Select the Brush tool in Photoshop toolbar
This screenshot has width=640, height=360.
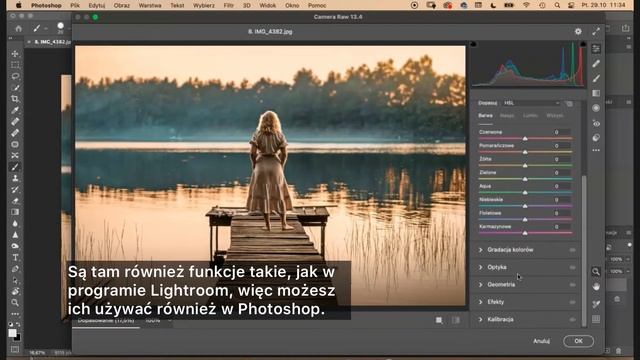(15, 167)
